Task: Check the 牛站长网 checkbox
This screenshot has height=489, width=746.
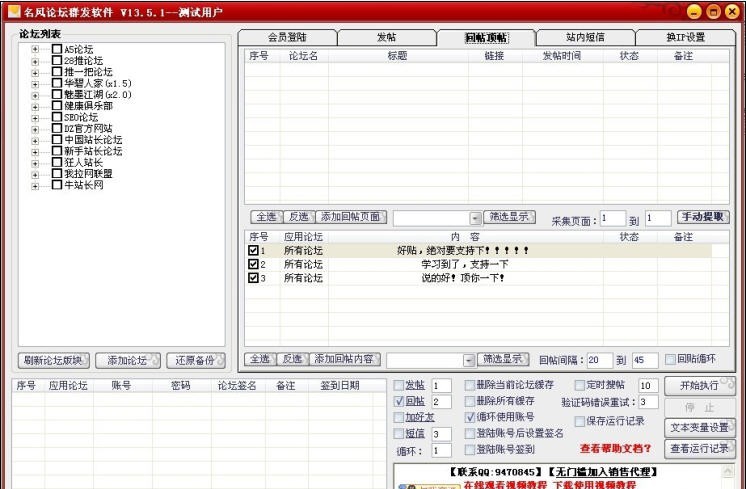Action: point(57,185)
